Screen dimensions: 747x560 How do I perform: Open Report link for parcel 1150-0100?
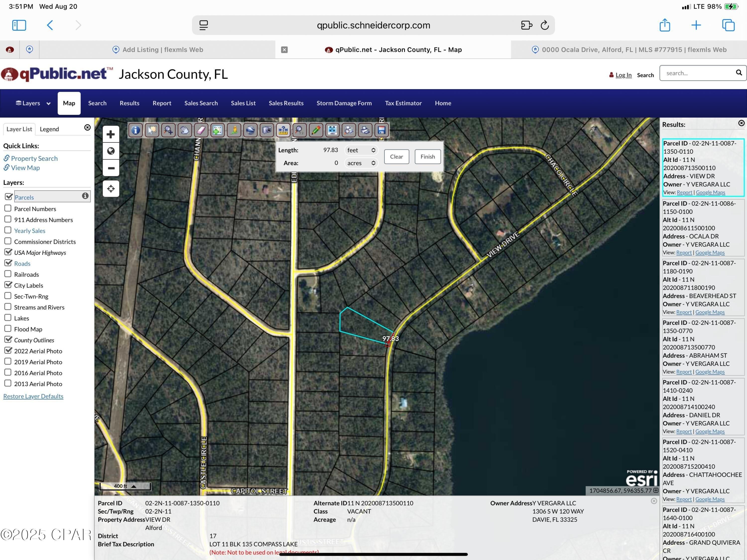coord(684,252)
